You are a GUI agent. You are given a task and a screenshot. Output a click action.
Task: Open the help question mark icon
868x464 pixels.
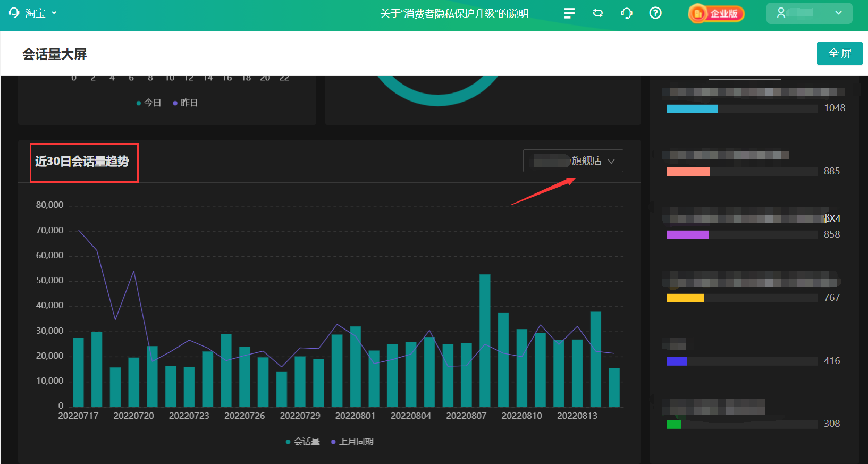tap(655, 13)
